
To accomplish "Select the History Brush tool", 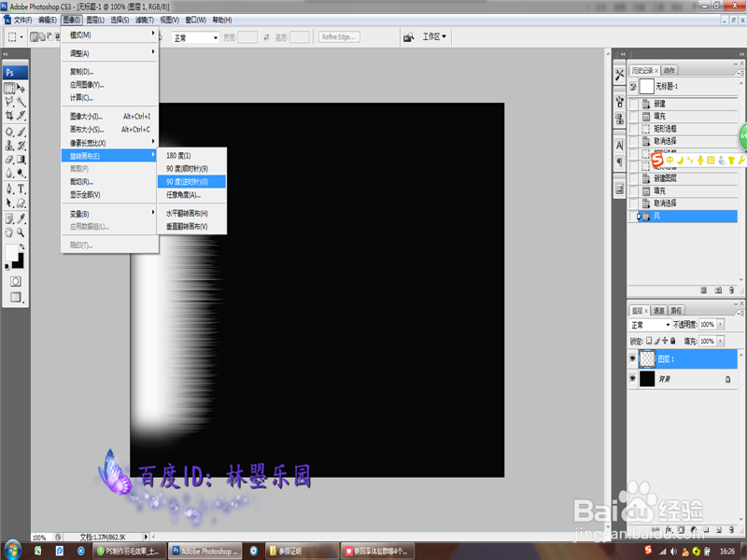I will click(21, 146).
